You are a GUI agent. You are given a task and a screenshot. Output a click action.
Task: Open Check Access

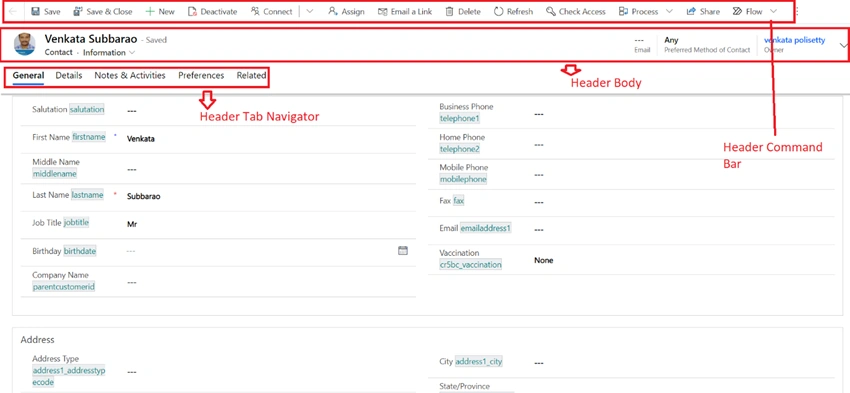[x=576, y=11]
